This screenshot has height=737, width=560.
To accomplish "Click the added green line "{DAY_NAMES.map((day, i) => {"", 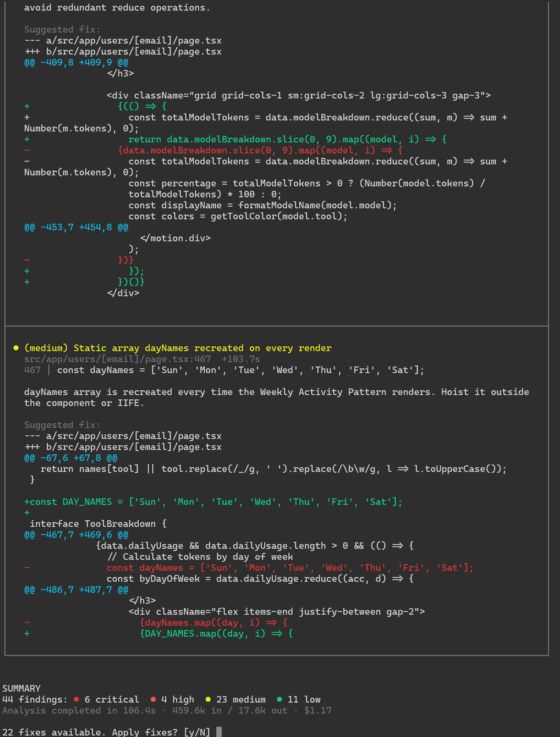I will (x=216, y=633).
